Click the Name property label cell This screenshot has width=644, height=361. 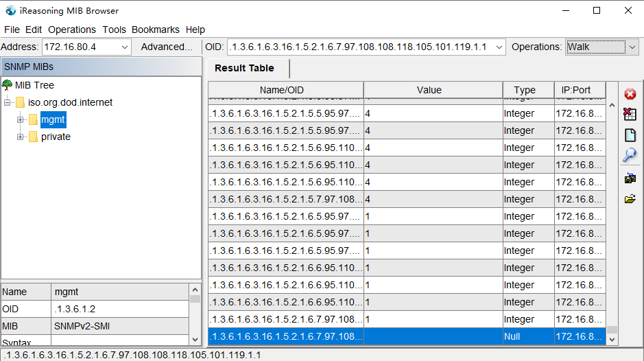(26, 292)
